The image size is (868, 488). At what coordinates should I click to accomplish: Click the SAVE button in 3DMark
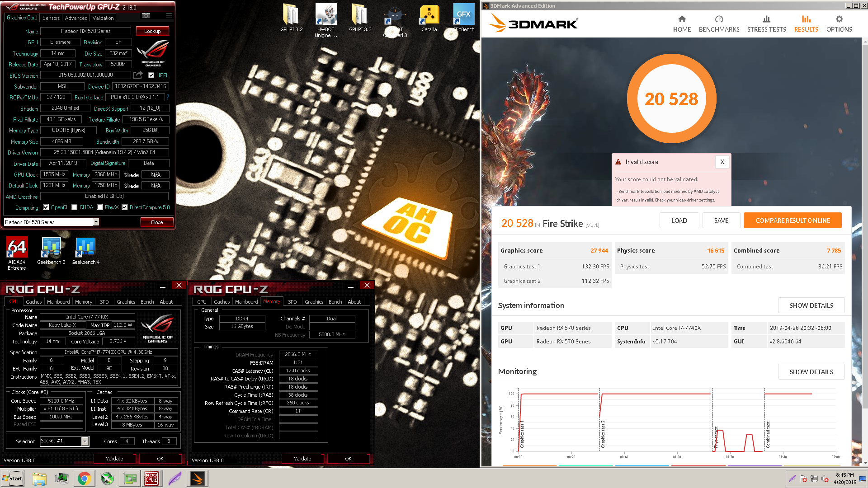pyautogui.click(x=721, y=221)
